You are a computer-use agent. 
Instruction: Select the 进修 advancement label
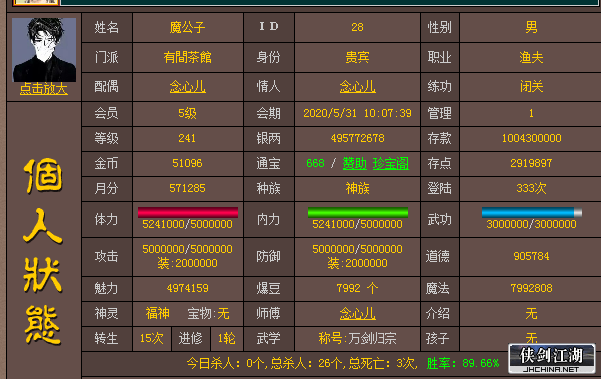coord(190,338)
